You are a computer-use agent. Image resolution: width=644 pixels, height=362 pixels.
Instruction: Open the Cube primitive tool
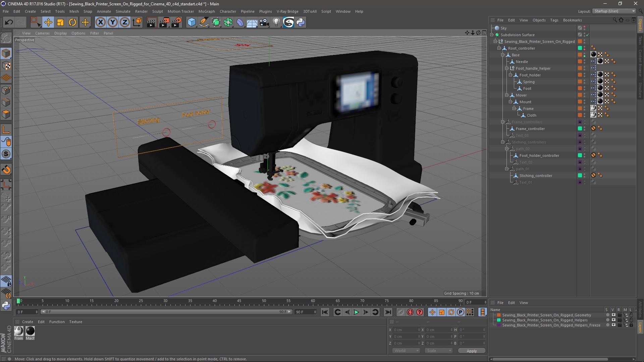click(x=192, y=22)
